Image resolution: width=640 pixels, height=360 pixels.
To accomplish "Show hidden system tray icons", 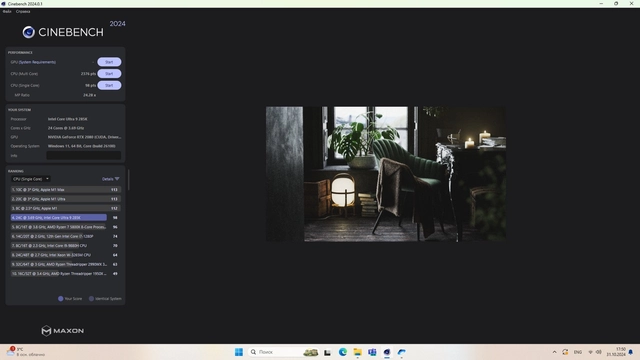I will (x=554, y=352).
